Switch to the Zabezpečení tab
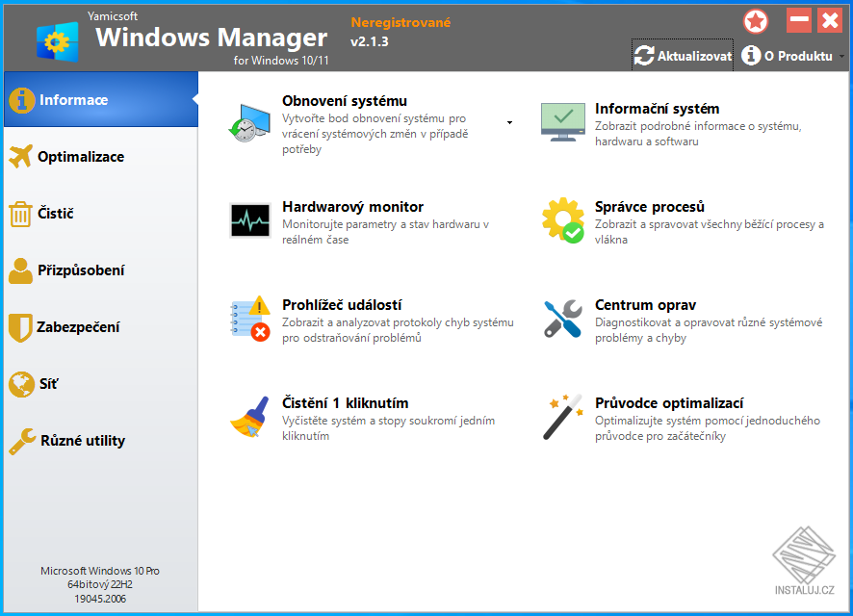 pos(101,327)
